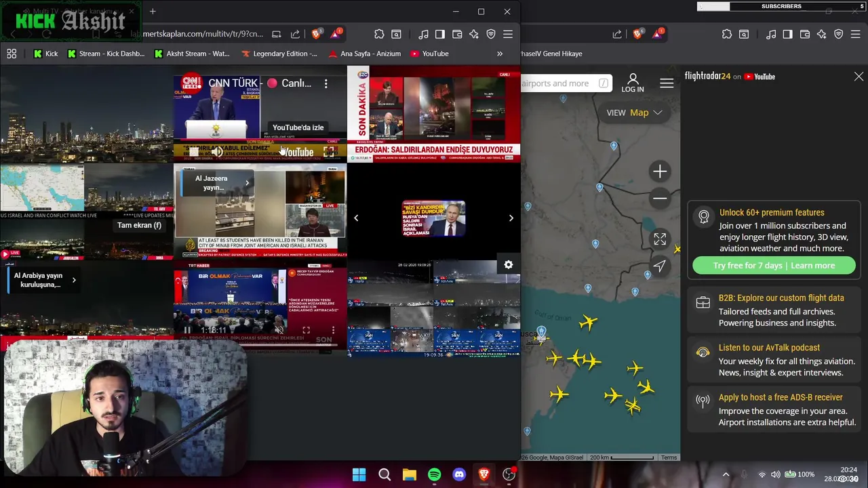
Task: Enter fullscreen on TRT Haber video
Action: pos(306,330)
